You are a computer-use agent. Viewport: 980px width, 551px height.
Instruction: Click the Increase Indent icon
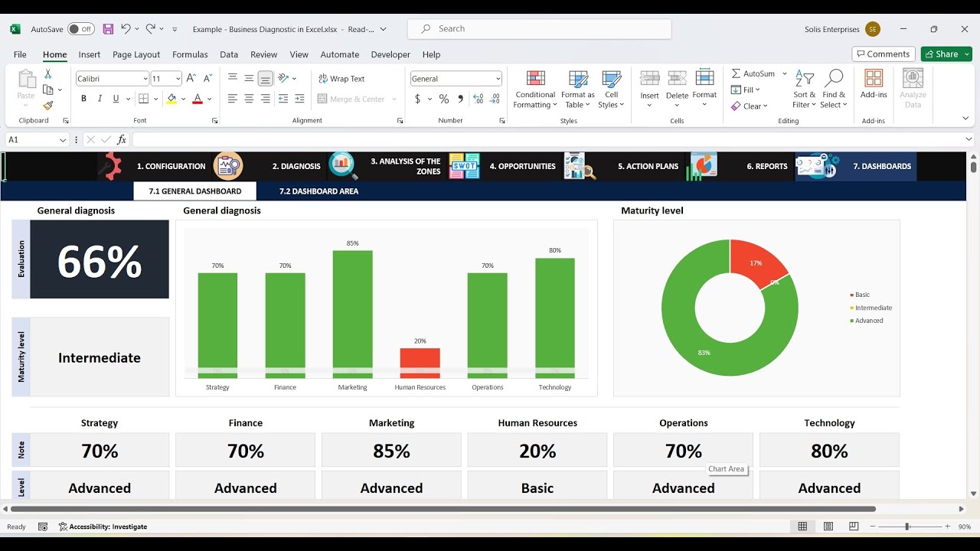[299, 99]
